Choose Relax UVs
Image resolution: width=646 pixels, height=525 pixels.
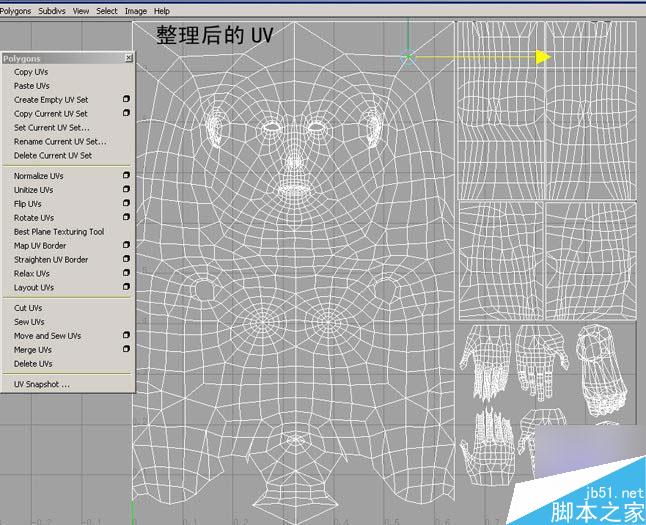click(32, 274)
